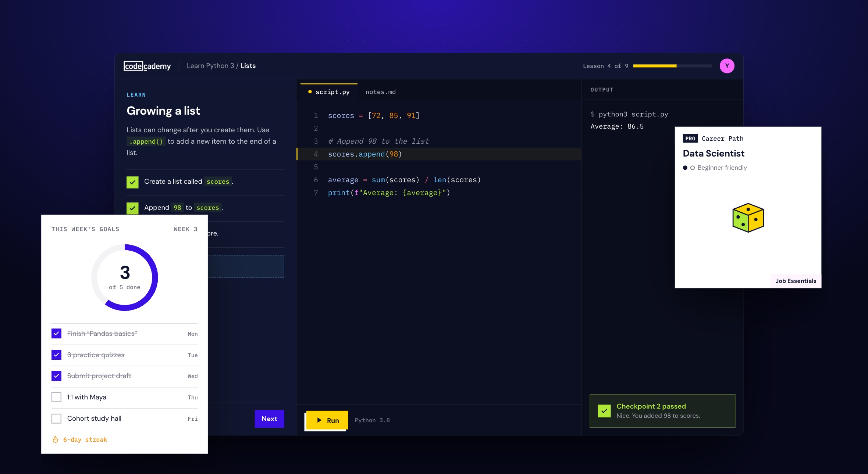Switch to the notes.md tab
Image resolution: width=868 pixels, height=474 pixels.
(381, 92)
